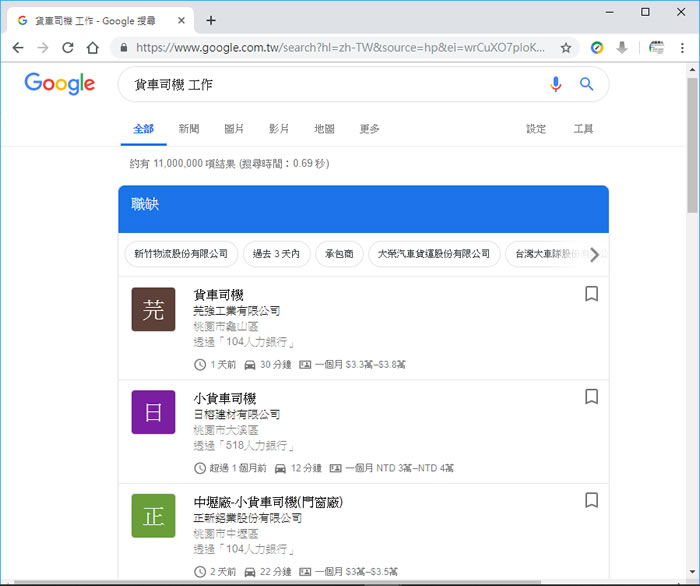
Task: Click the browser forward arrow
Action: pyautogui.click(x=43, y=48)
